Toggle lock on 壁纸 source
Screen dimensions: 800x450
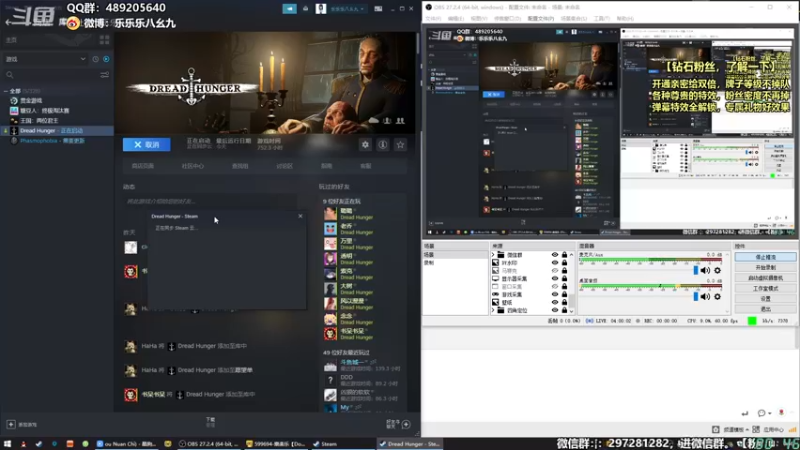(564, 302)
